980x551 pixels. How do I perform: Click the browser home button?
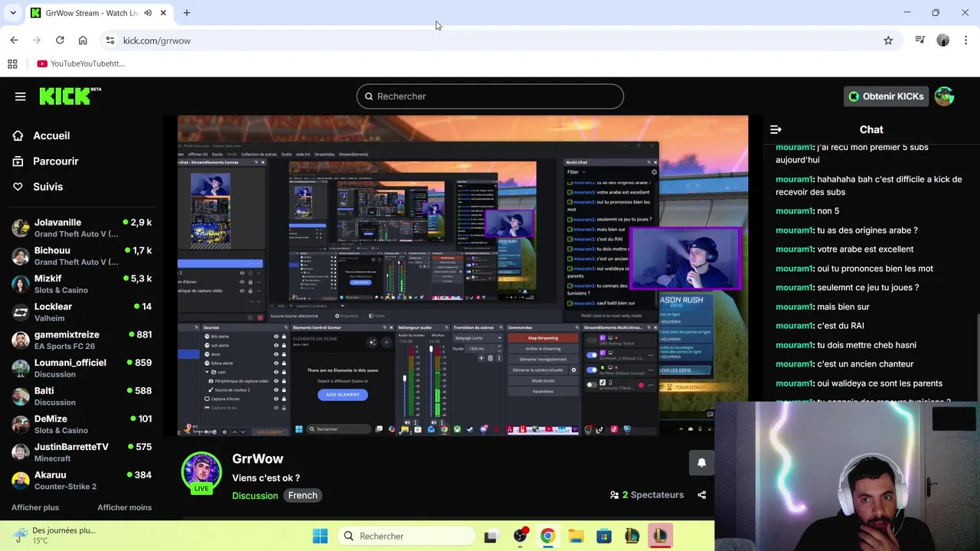click(83, 41)
